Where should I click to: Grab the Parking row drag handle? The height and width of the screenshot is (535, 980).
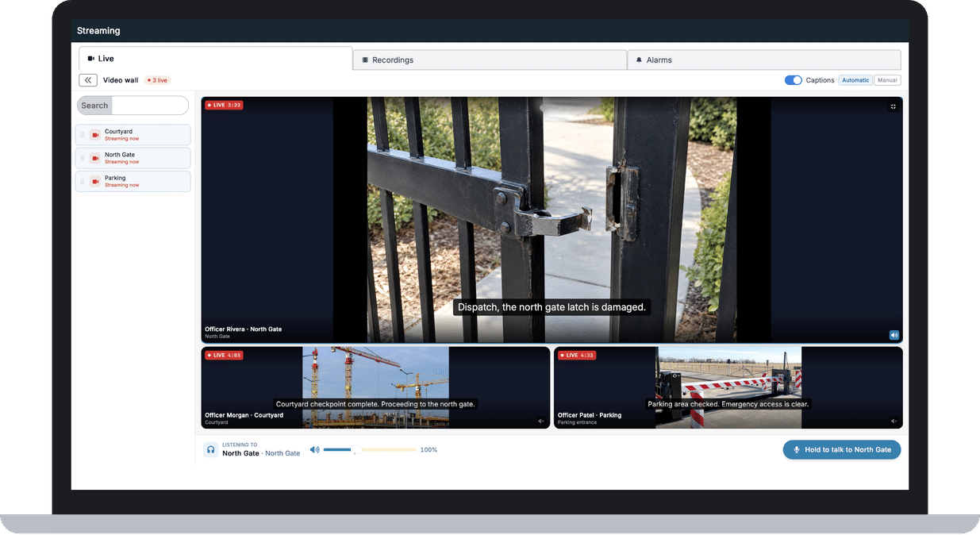pos(83,181)
